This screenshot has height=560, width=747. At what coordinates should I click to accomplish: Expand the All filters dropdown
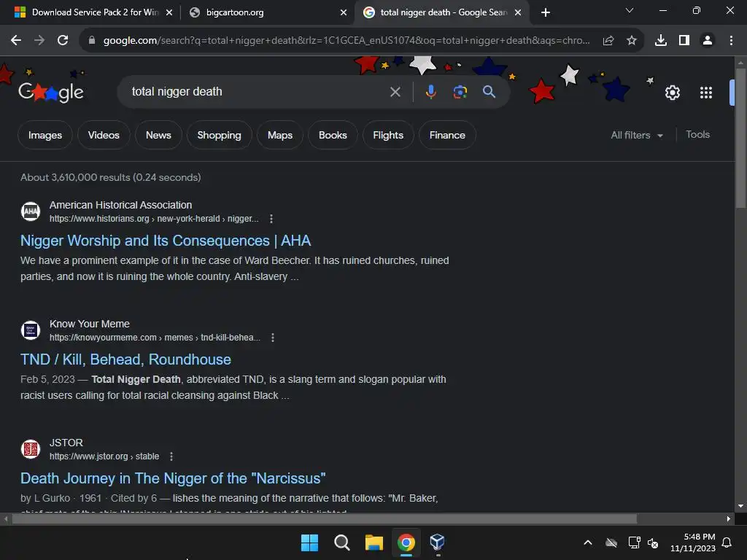637,135
